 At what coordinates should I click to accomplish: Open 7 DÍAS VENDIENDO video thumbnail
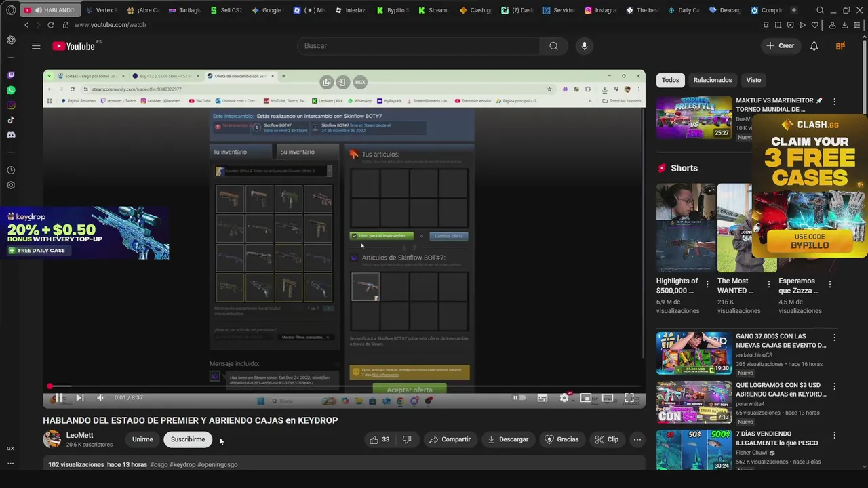tap(694, 450)
